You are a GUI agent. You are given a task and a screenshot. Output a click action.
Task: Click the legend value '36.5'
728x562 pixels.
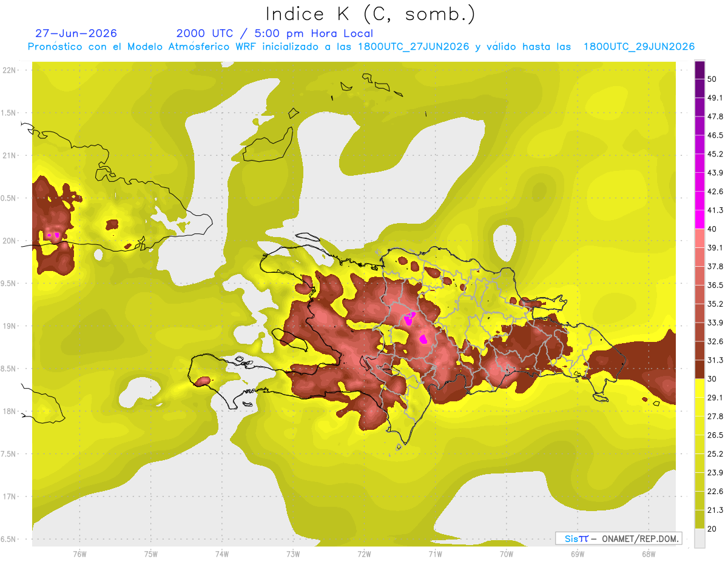(x=715, y=285)
